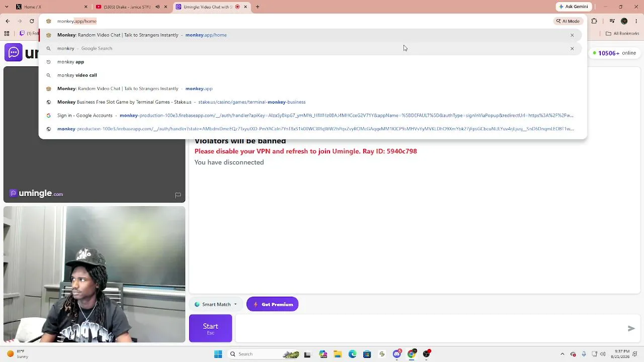Click the chat message input field
This screenshot has height=362, width=644.
[430, 328]
